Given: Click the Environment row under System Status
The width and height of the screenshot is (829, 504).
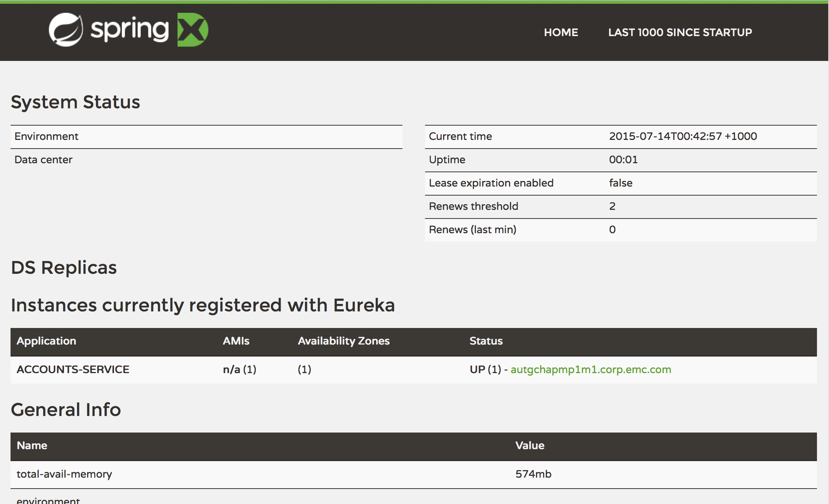Looking at the screenshot, I should [46, 136].
